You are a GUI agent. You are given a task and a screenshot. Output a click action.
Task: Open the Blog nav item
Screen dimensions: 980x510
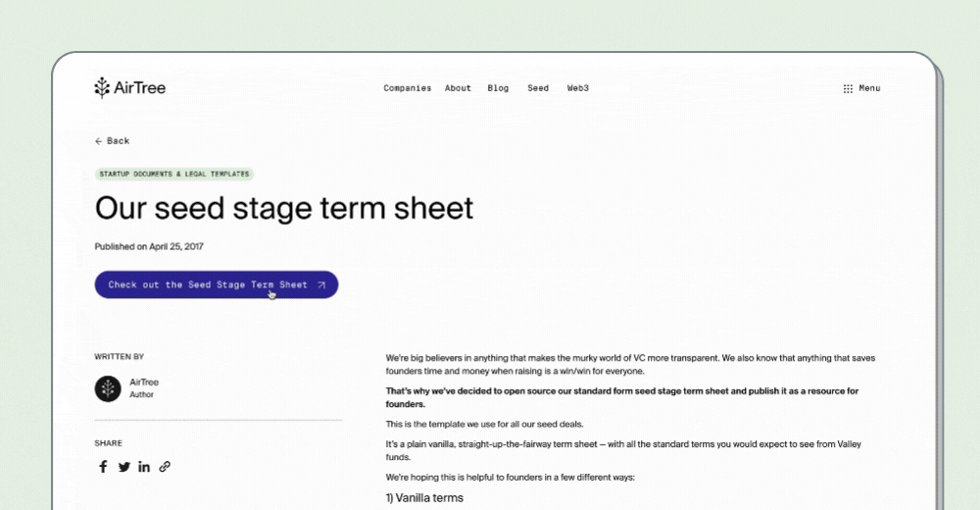coord(498,88)
